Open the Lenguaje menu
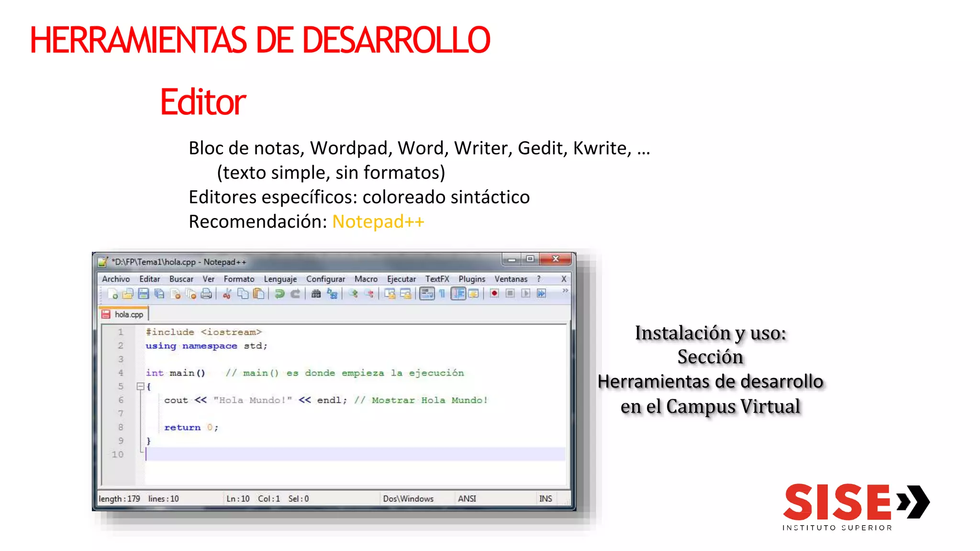 280,279
